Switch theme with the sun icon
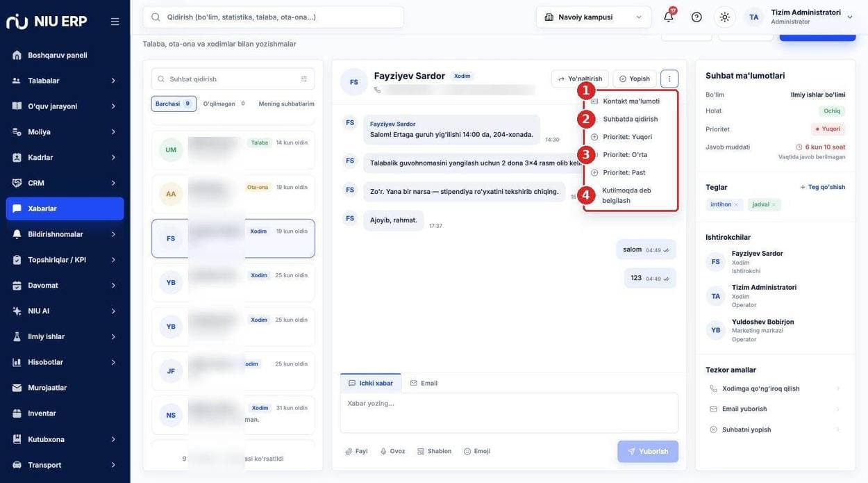 click(x=724, y=17)
